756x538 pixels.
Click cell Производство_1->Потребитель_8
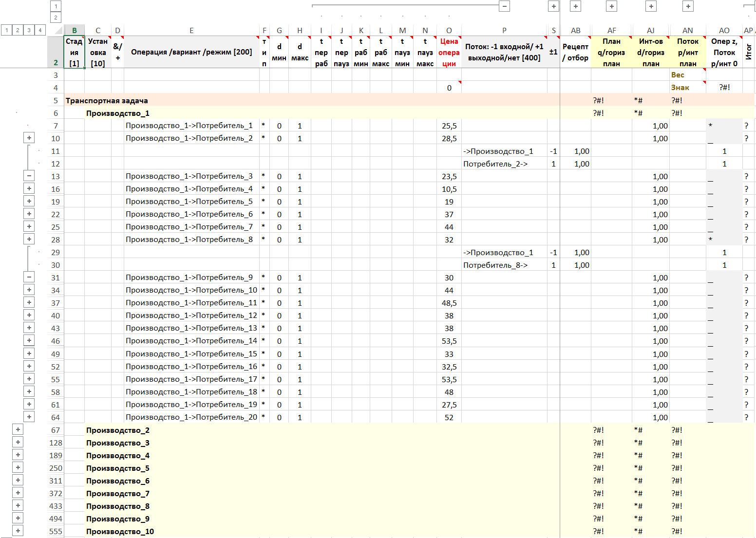[189, 240]
